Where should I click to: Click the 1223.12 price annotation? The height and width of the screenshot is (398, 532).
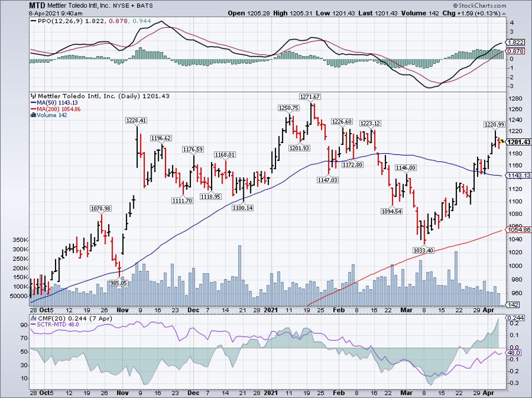[x=370, y=123]
